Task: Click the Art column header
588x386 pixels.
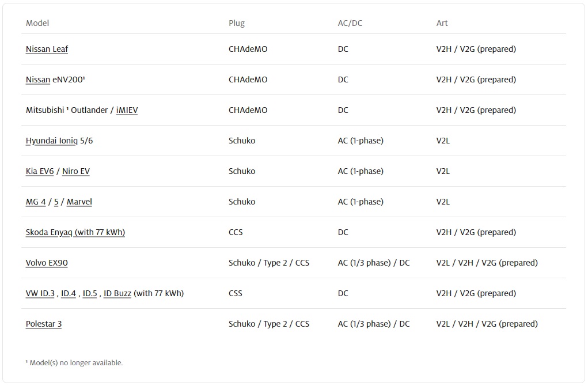Action: pos(442,23)
